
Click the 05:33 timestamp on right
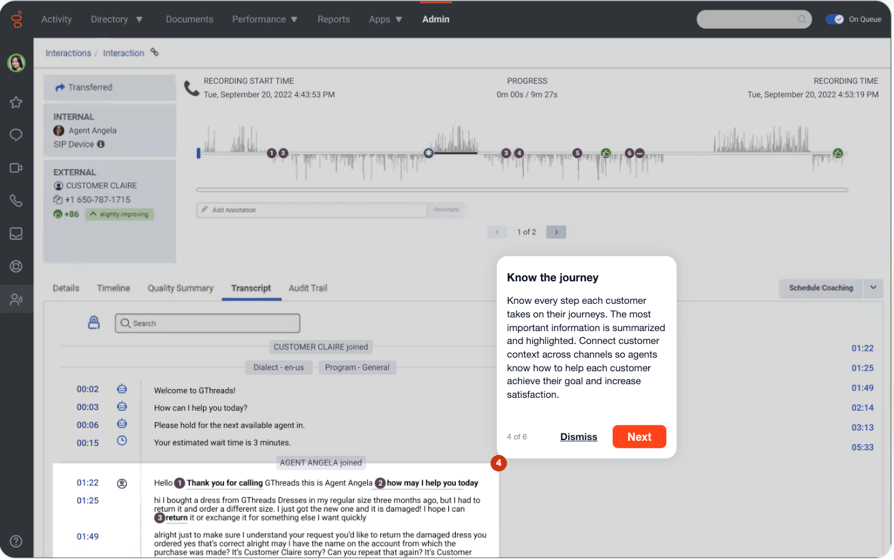coord(863,447)
